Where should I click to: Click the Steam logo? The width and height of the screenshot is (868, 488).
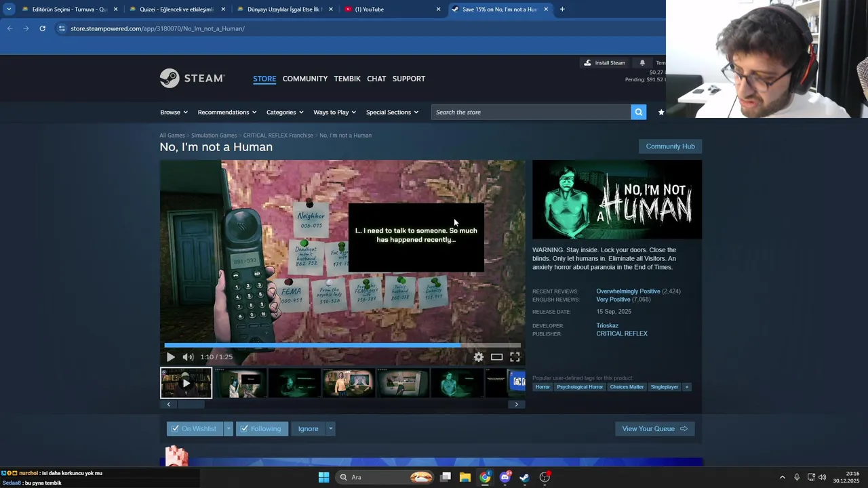click(192, 79)
